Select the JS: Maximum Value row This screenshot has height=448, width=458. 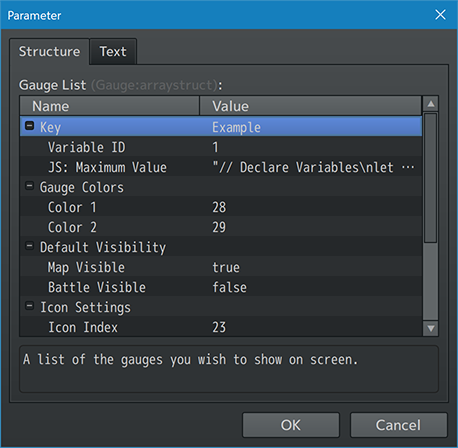(x=221, y=167)
